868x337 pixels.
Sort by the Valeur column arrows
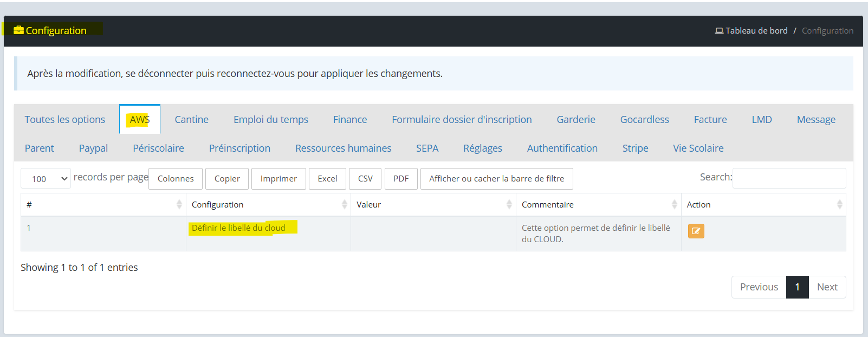(509, 204)
